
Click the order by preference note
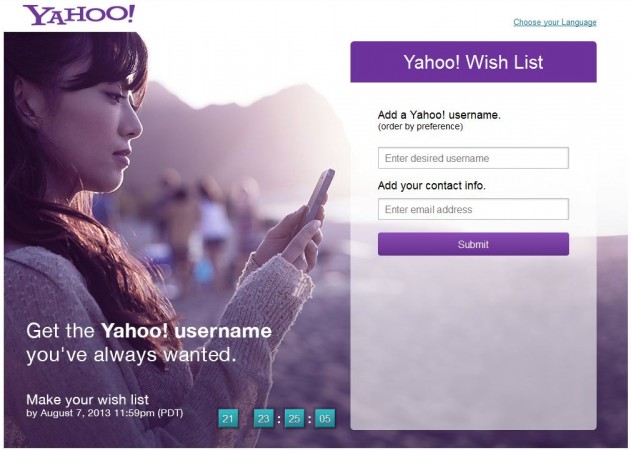pyautogui.click(x=420, y=127)
